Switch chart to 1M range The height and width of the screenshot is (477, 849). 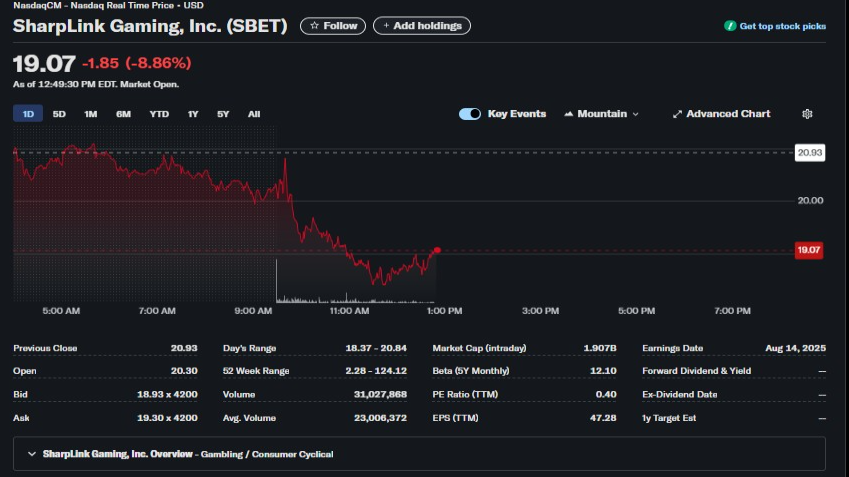tap(90, 114)
